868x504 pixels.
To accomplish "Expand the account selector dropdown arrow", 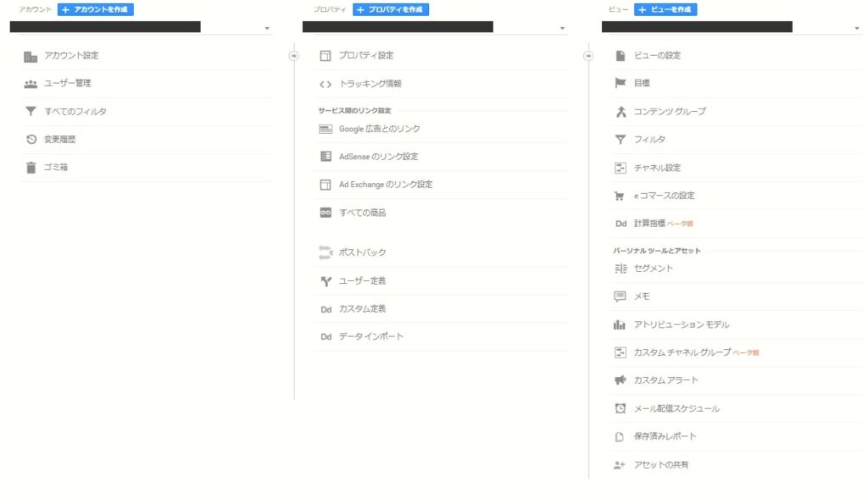I will 267,28.
